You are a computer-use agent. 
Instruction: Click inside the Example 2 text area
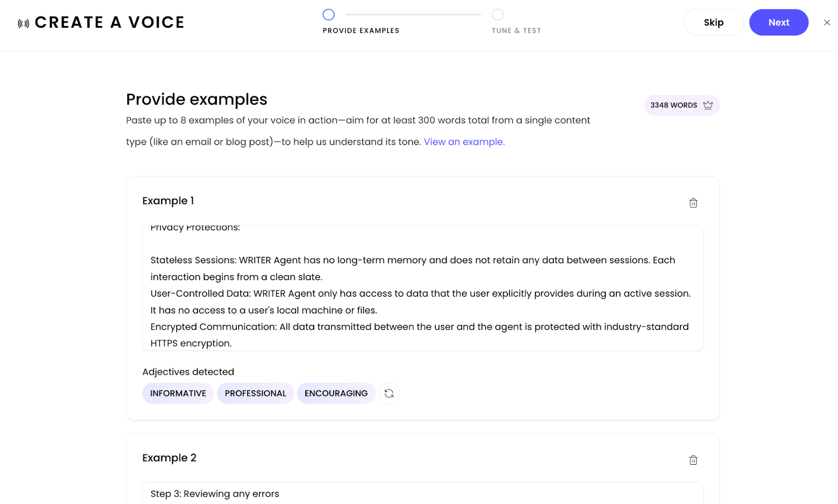(422, 494)
